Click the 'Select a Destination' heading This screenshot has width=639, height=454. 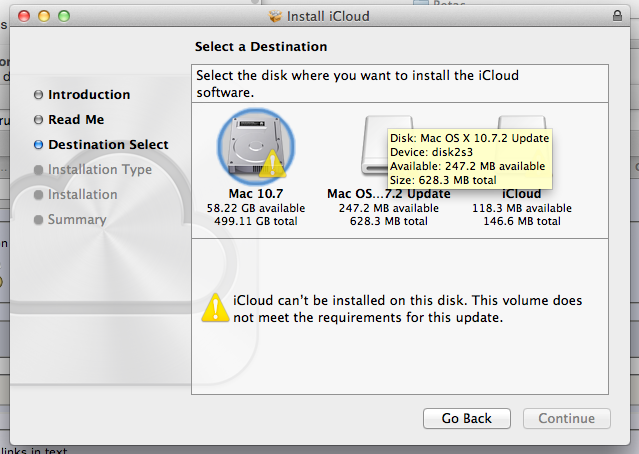point(261,46)
